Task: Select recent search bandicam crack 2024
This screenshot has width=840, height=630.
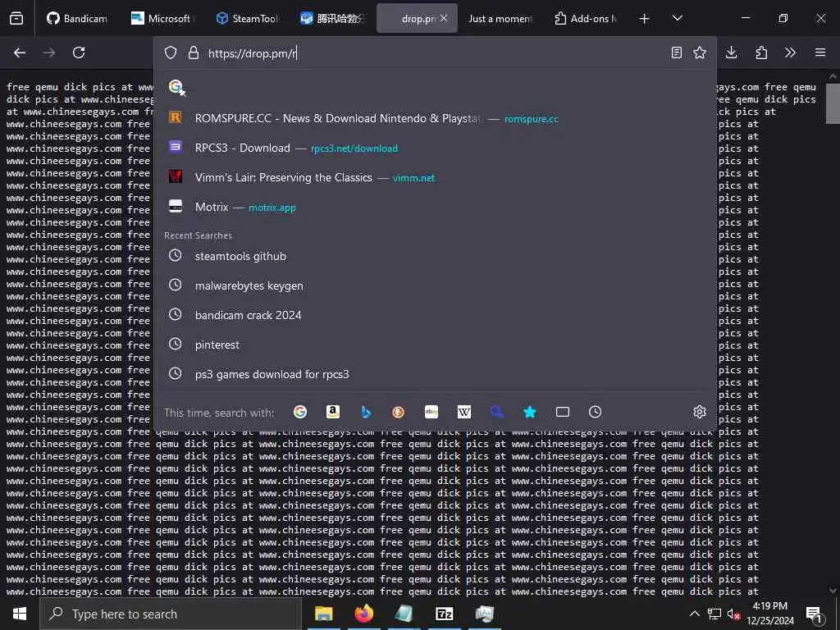Action: pyautogui.click(x=435, y=315)
